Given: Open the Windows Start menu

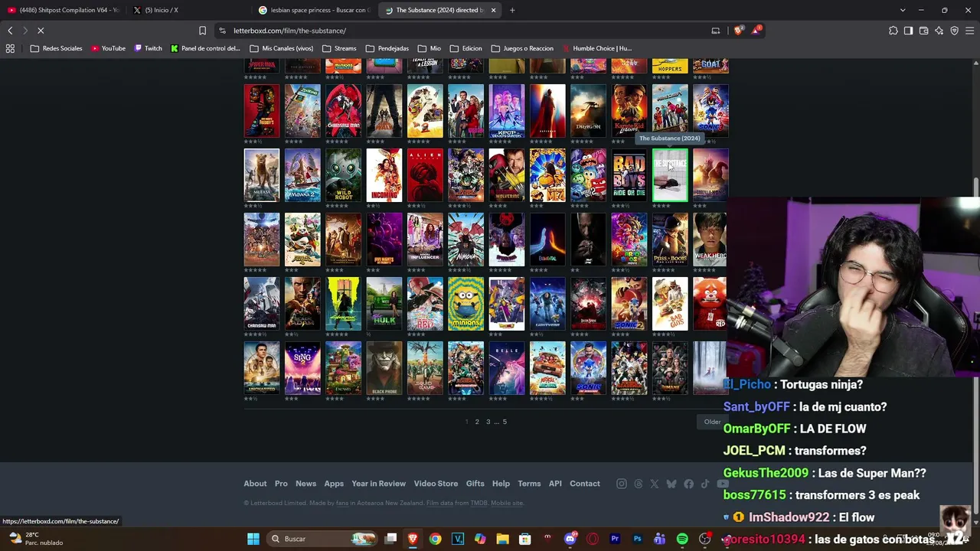Looking at the screenshot, I should click(253, 539).
